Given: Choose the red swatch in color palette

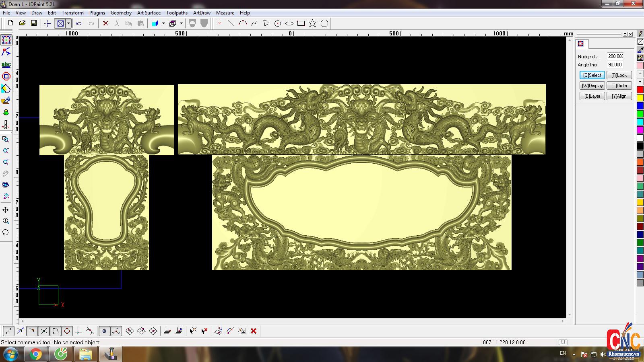Looking at the screenshot, I should click(x=640, y=90).
